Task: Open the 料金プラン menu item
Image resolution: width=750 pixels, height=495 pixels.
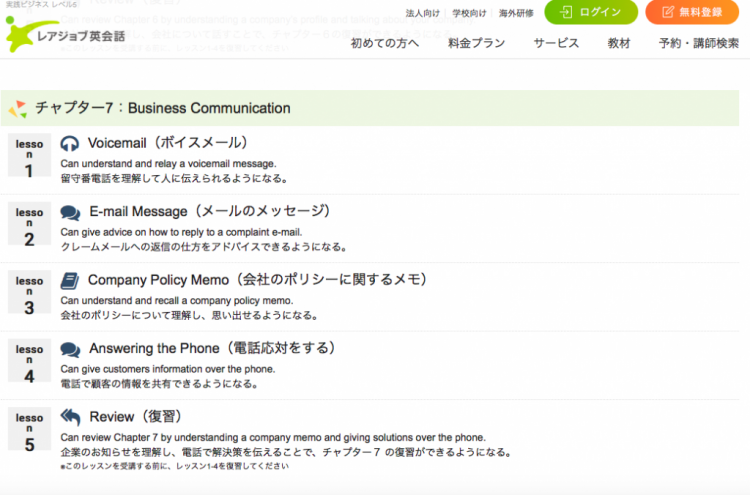Action: click(477, 43)
